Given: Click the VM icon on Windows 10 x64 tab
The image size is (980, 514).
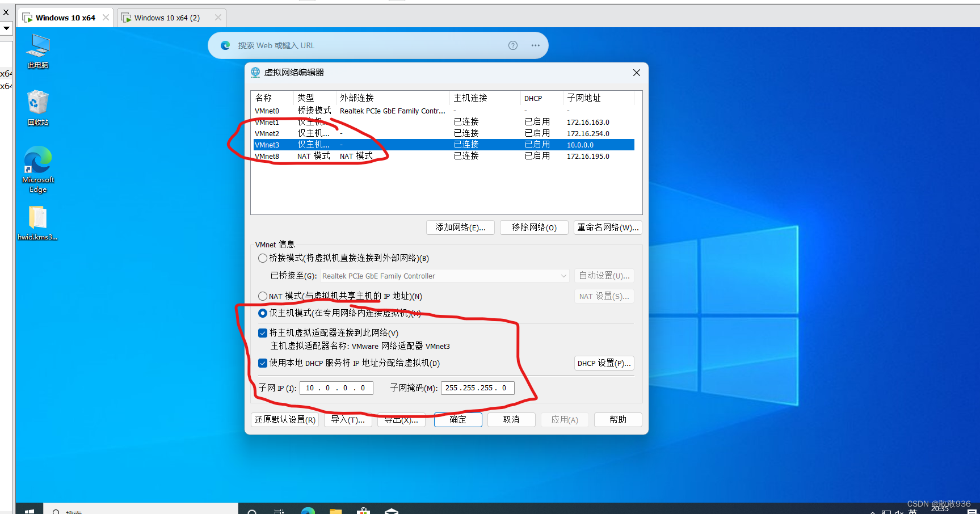Looking at the screenshot, I should (x=27, y=18).
